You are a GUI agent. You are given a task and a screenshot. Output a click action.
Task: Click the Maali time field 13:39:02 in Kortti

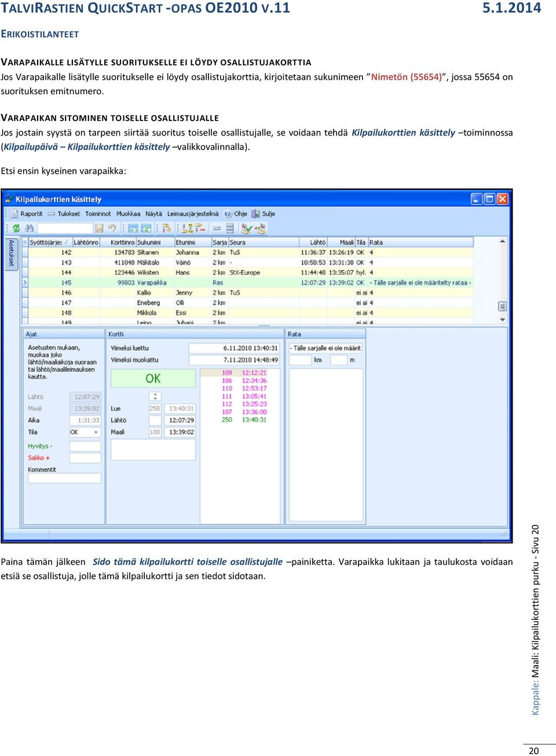coord(180,432)
